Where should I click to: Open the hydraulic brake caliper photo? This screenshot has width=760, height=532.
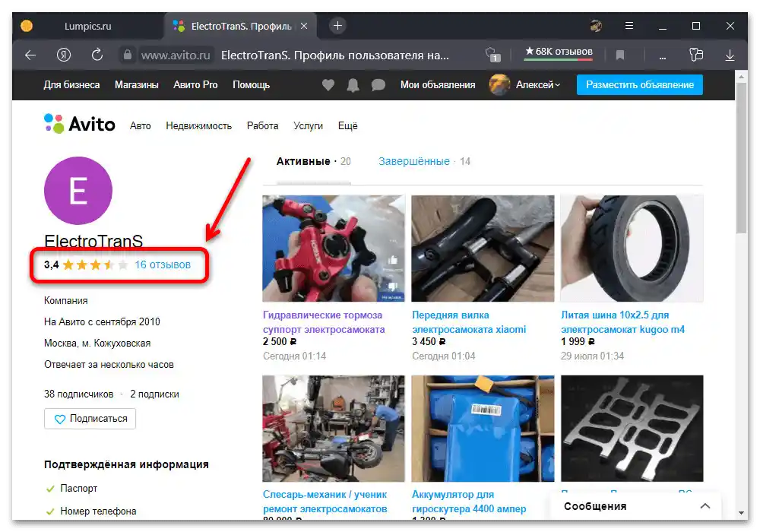click(334, 249)
